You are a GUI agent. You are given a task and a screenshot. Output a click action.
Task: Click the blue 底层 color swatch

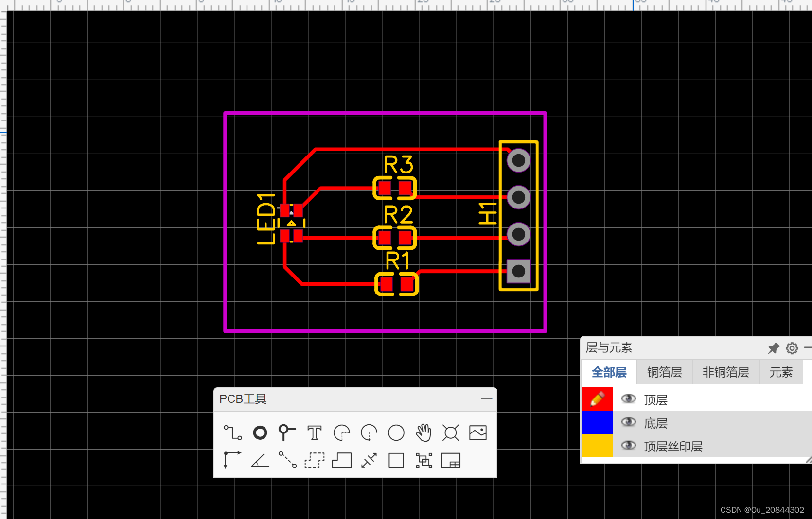[x=598, y=422]
